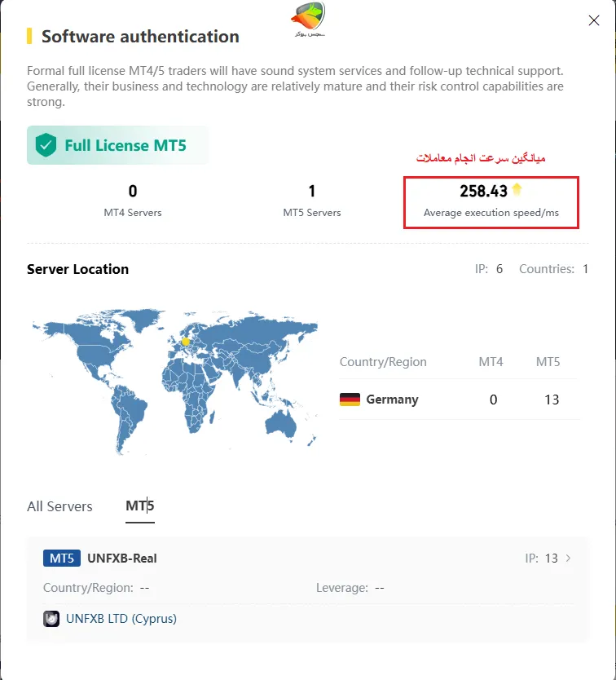Open the UNFXB LTD (Cyprus) link

click(121, 618)
